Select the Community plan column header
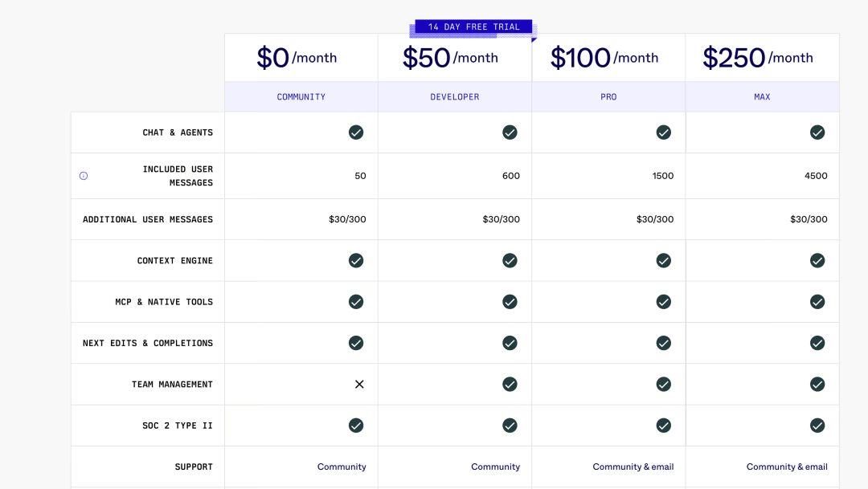Image resolution: width=868 pixels, height=489 pixels. pyautogui.click(x=301, y=97)
